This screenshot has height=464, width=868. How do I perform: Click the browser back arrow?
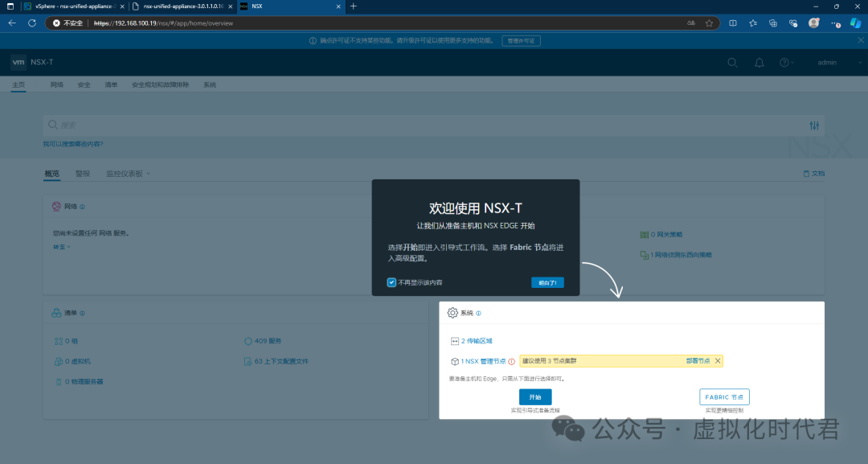click(x=11, y=23)
